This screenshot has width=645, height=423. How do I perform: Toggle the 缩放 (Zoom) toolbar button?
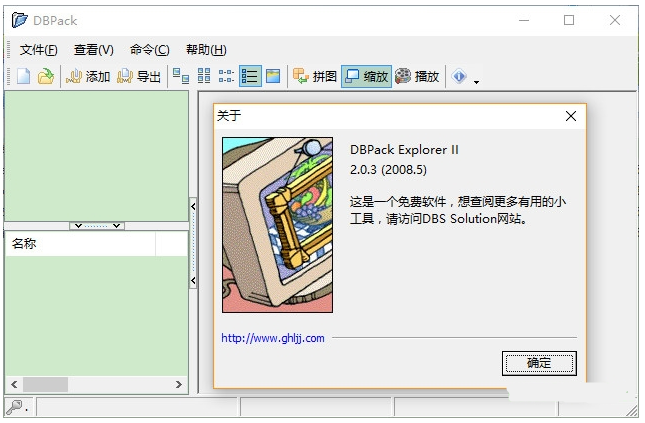pos(366,76)
